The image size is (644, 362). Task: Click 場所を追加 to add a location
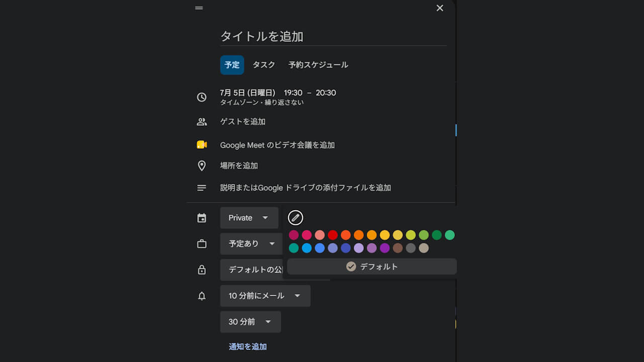(239, 165)
